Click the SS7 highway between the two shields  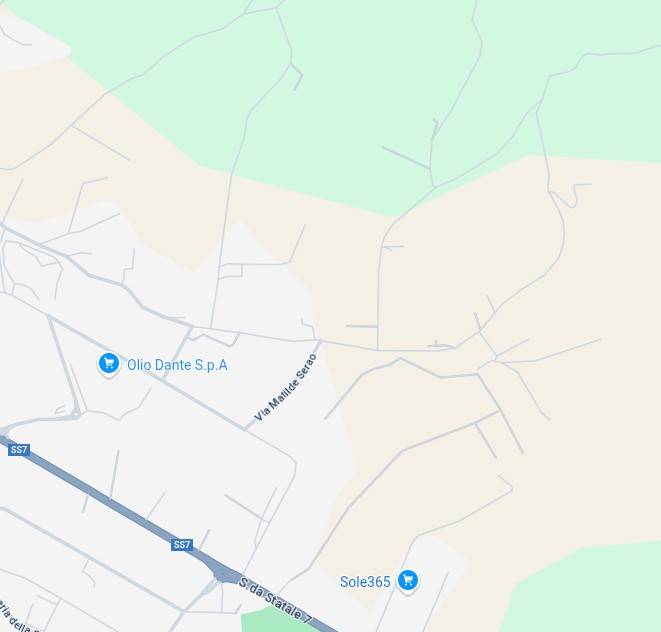[101, 498]
